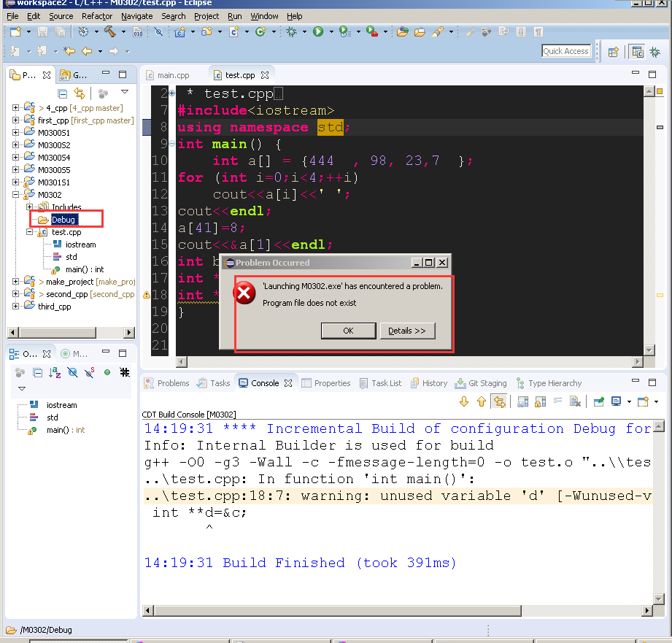
Task: Toggle Hide Static Members in Outline view
Action: click(x=90, y=372)
